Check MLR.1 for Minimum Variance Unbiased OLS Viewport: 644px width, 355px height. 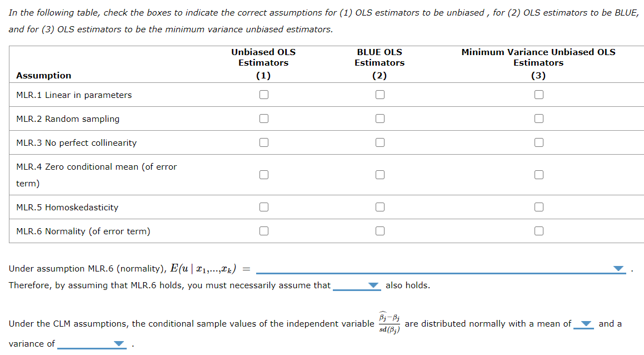pos(538,95)
